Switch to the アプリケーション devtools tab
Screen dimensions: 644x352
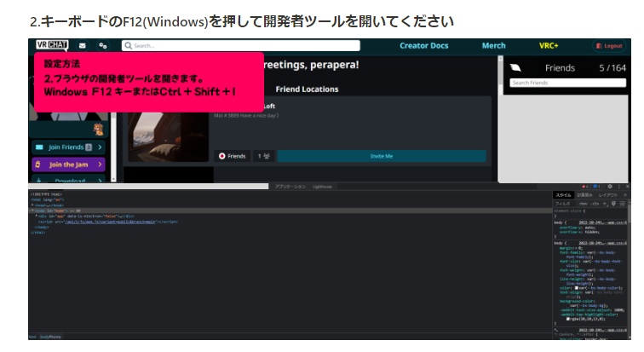coord(290,187)
